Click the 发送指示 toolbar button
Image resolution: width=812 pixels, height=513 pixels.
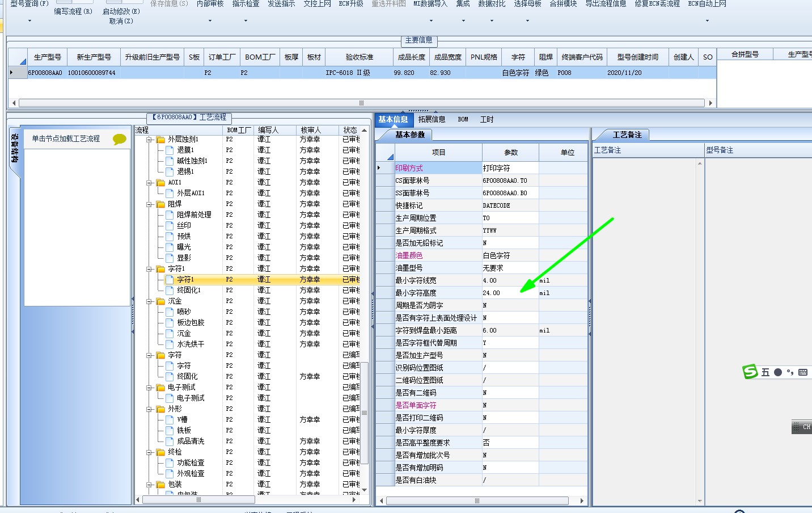[x=281, y=4]
